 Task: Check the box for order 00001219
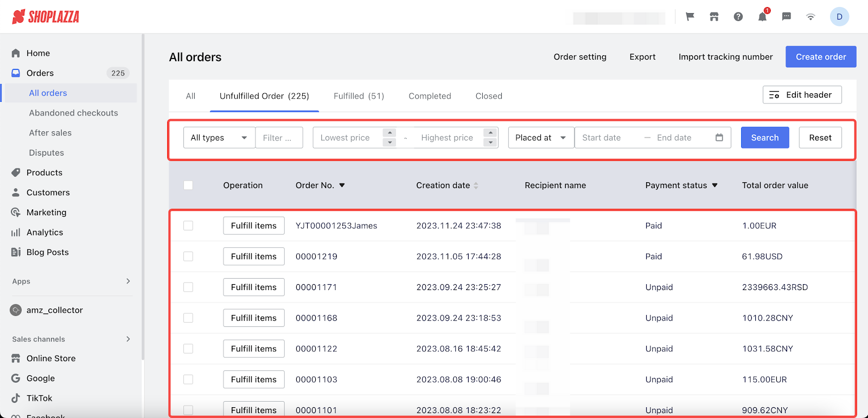coord(188,256)
